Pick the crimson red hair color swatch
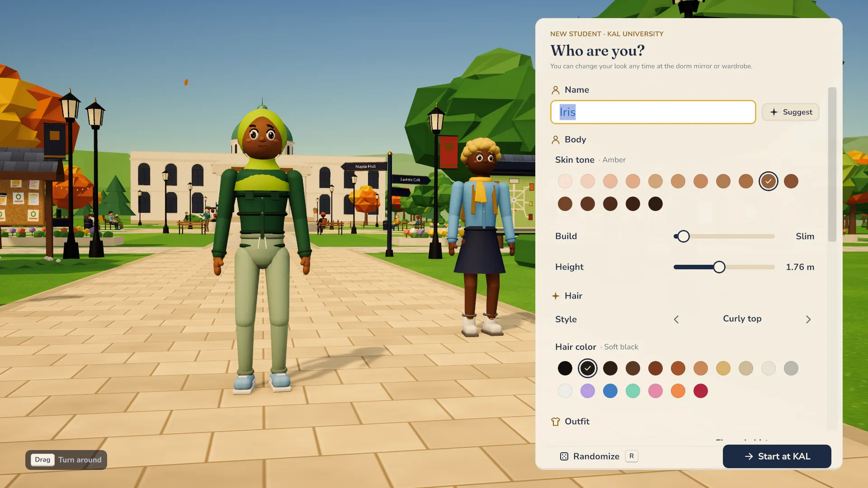The width and height of the screenshot is (868, 488). coord(700,391)
